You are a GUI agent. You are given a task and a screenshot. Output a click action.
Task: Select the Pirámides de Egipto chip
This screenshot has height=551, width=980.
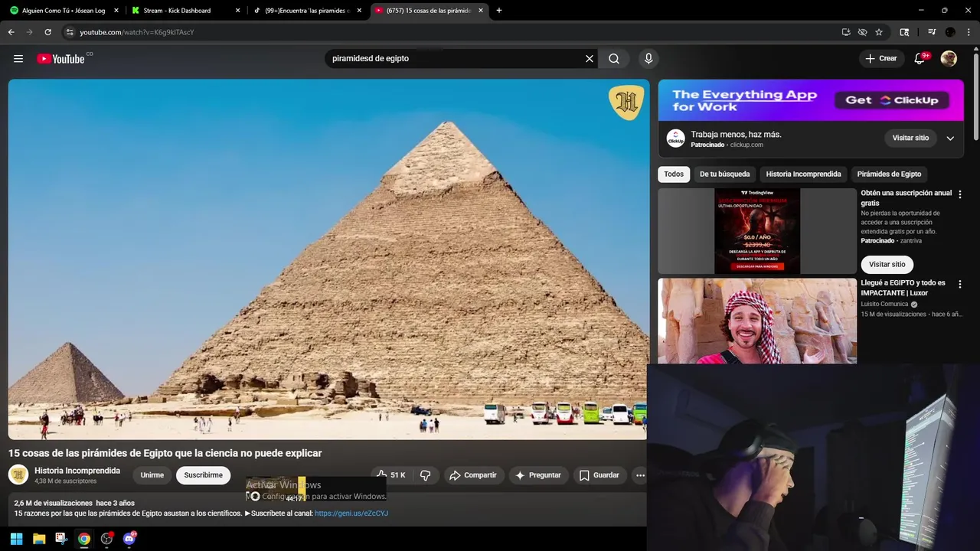889,174
